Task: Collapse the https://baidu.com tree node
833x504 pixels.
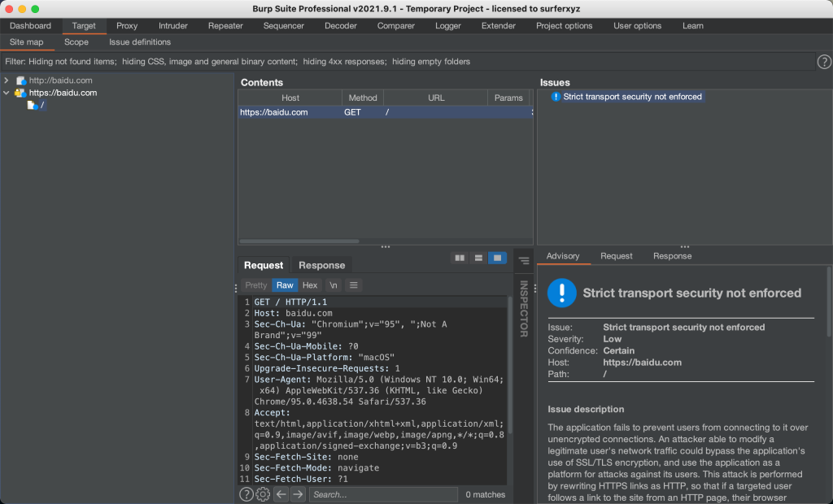Action: (x=7, y=93)
